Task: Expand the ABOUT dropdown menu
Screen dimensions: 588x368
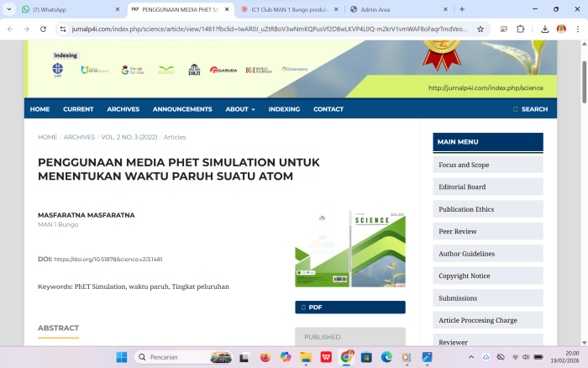Action: coord(240,109)
